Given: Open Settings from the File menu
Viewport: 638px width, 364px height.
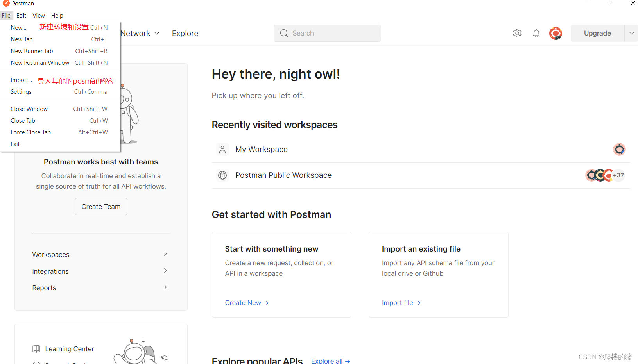Looking at the screenshot, I should pyautogui.click(x=59, y=92).
